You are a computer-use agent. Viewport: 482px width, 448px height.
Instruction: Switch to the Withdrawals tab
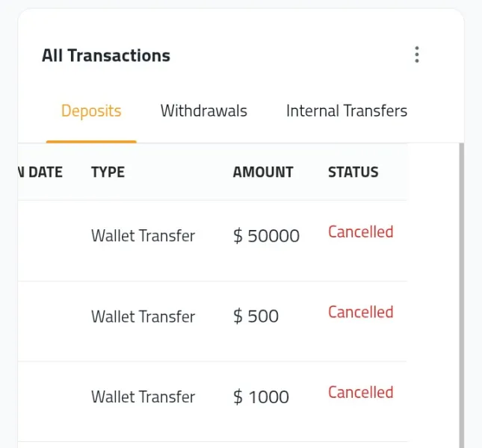coord(203,111)
